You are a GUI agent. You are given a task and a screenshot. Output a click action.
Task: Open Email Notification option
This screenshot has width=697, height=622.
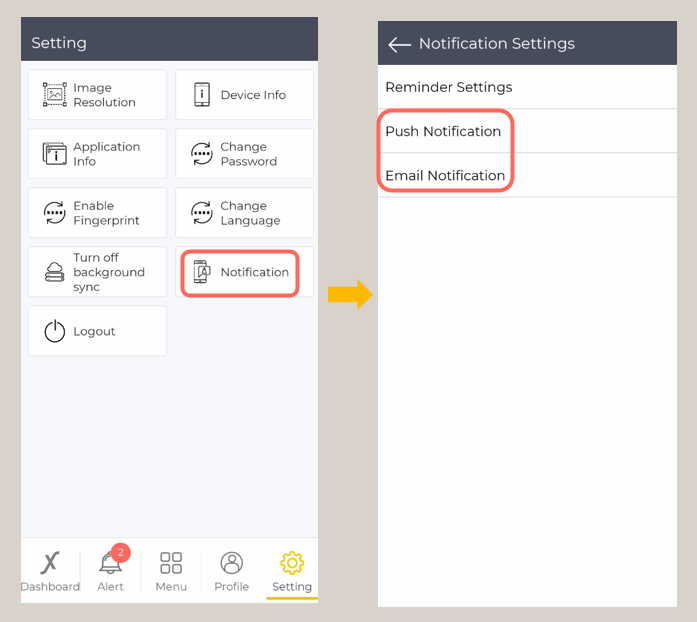[445, 176]
